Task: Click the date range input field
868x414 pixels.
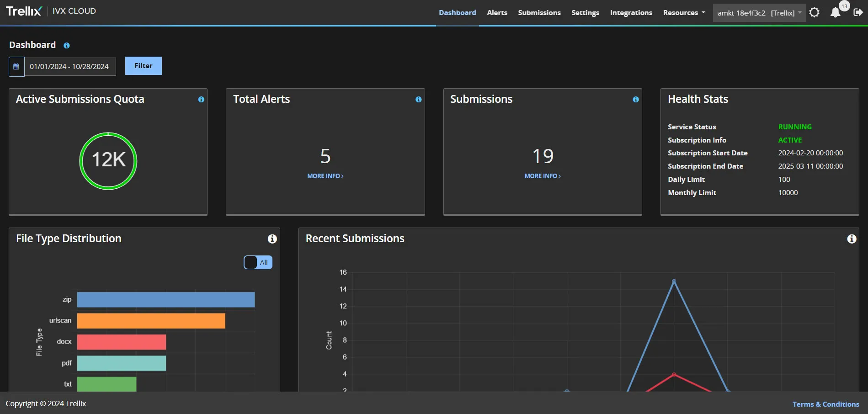Action: click(x=69, y=67)
